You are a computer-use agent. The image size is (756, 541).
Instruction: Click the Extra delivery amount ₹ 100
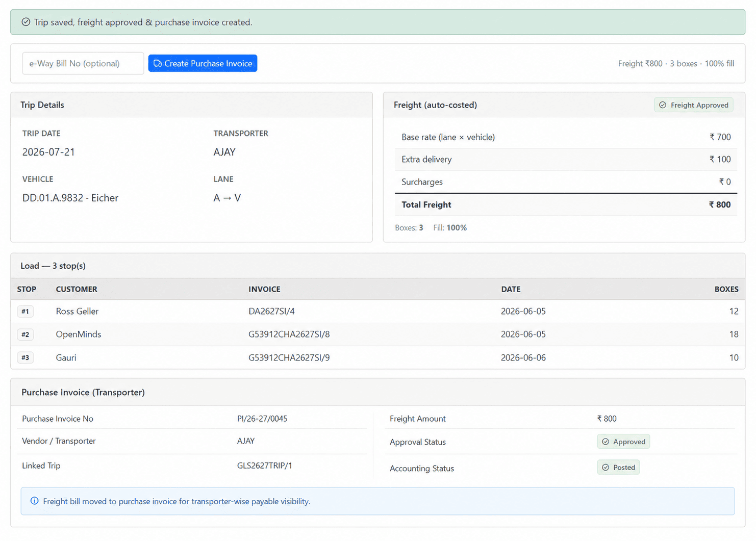720,159
